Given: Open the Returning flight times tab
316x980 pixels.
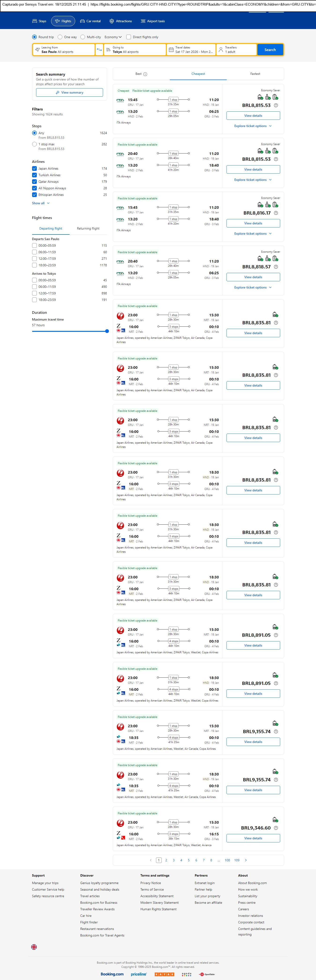Looking at the screenshot, I should click(88, 229).
